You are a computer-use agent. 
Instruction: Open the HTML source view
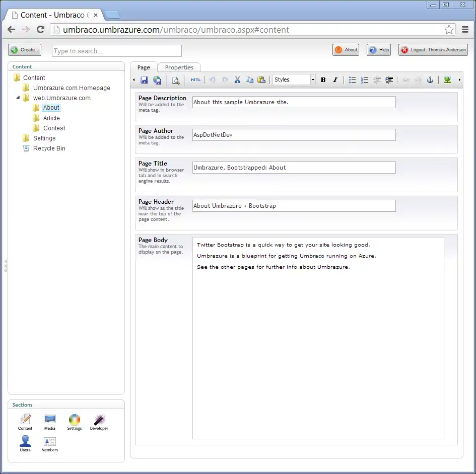(x=195, y=80)
